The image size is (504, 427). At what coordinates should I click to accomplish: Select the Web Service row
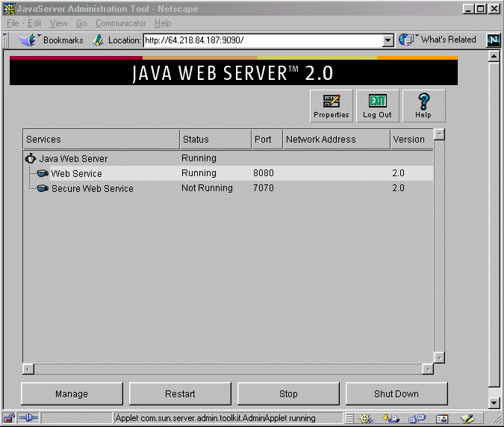(228, 173)
